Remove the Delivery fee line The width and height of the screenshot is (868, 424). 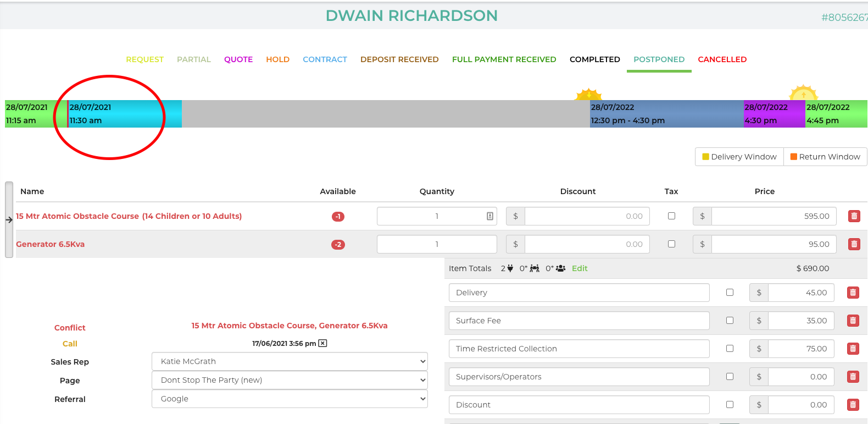[x=853, y=293]
